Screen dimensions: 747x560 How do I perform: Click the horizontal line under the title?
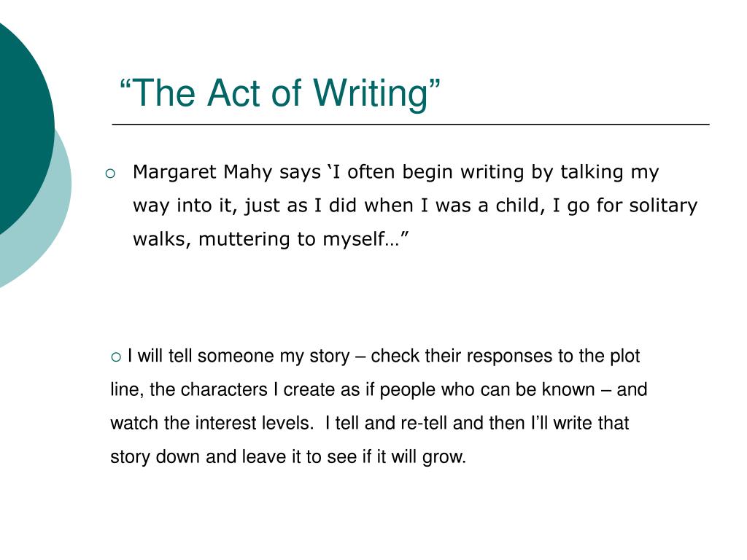411,124
